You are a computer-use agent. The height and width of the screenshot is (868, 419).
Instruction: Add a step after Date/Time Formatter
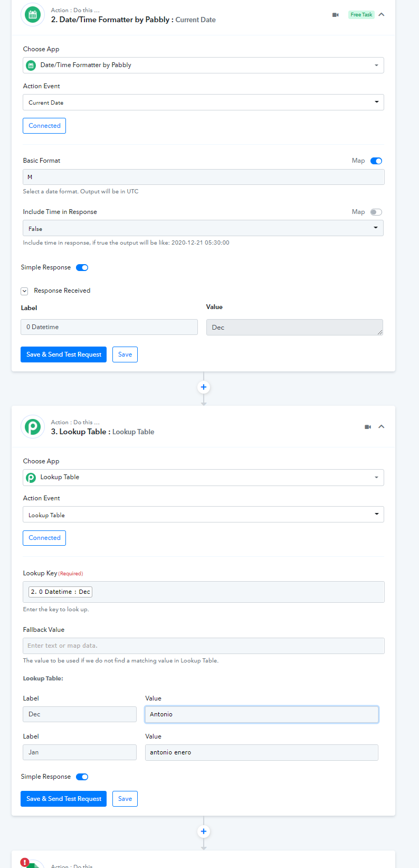(204, 387)
